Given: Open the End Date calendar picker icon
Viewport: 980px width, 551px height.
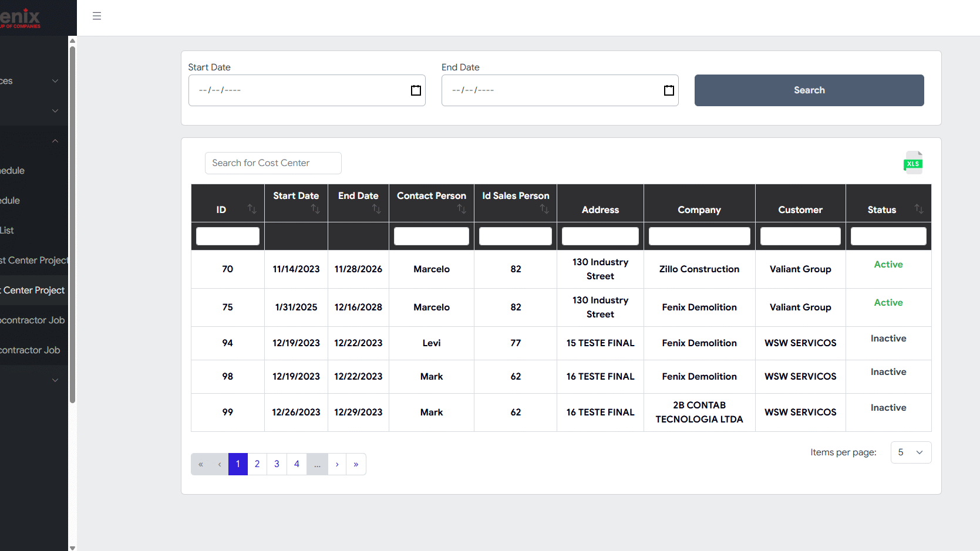Looking at the screenshot, I should coord(669,90).
